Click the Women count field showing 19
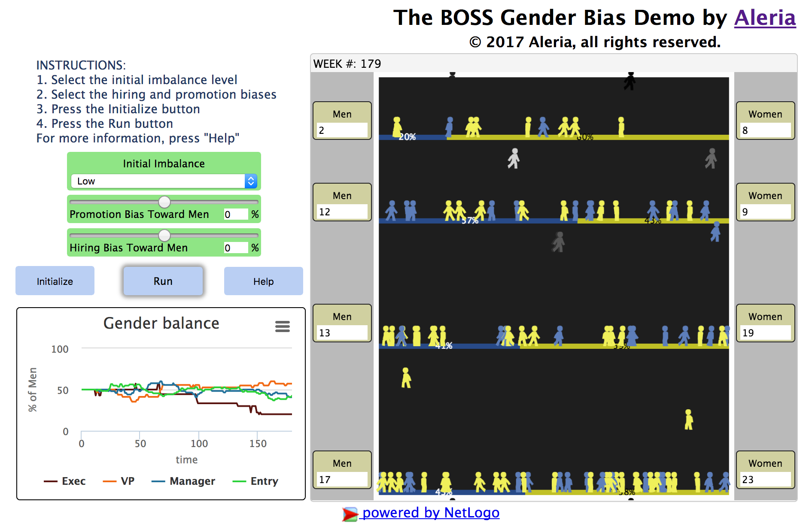 (x=766, y=332)
